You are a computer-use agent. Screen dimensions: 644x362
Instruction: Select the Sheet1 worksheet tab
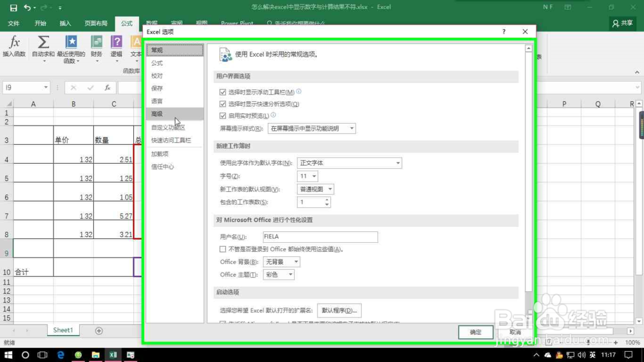click(63, 330)
